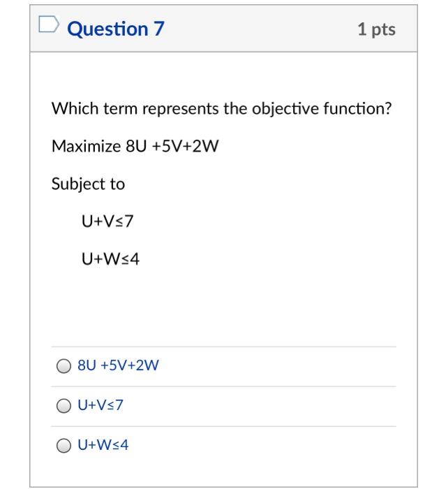Click the Question 7 heading
Screen dimensions: 448x489
coord(116,29)
